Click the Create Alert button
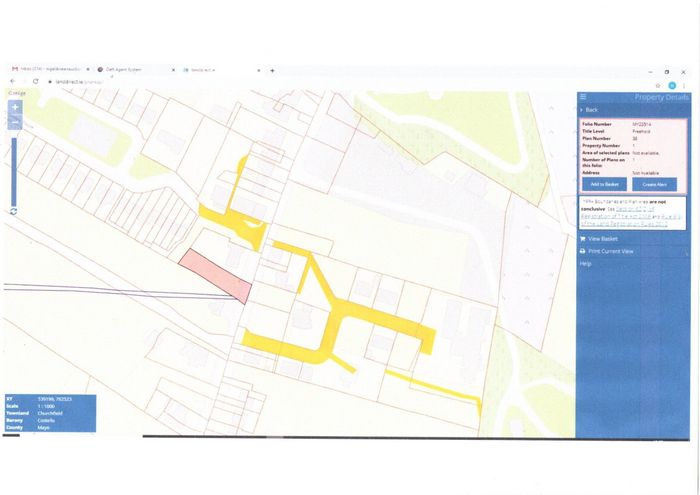The height and width of the screenshot is (495, 700). tap(656, 185)
